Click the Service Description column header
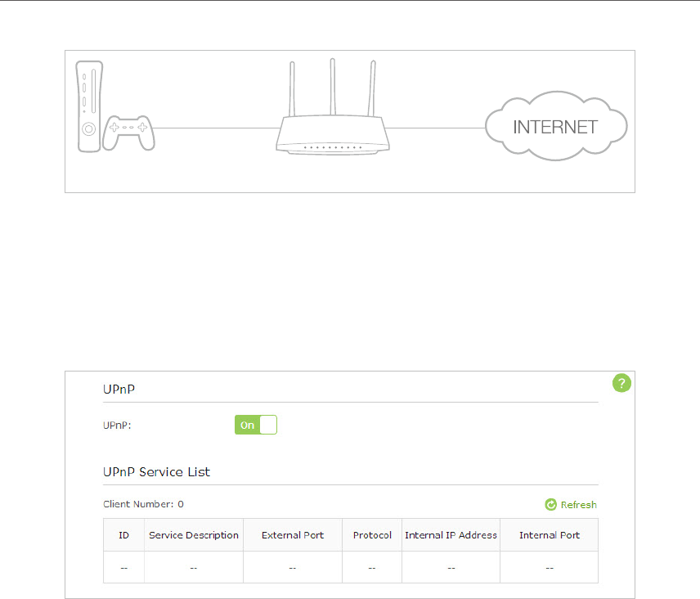The width and height of the screenshot is (700, 599). coord(194,535)
